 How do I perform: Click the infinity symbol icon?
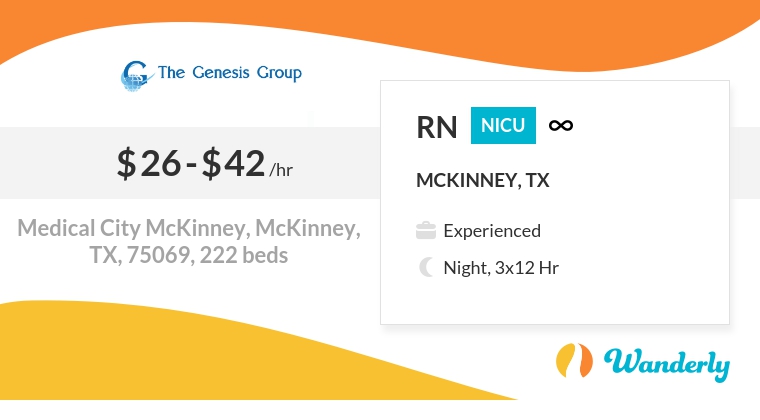click(561, 125)
